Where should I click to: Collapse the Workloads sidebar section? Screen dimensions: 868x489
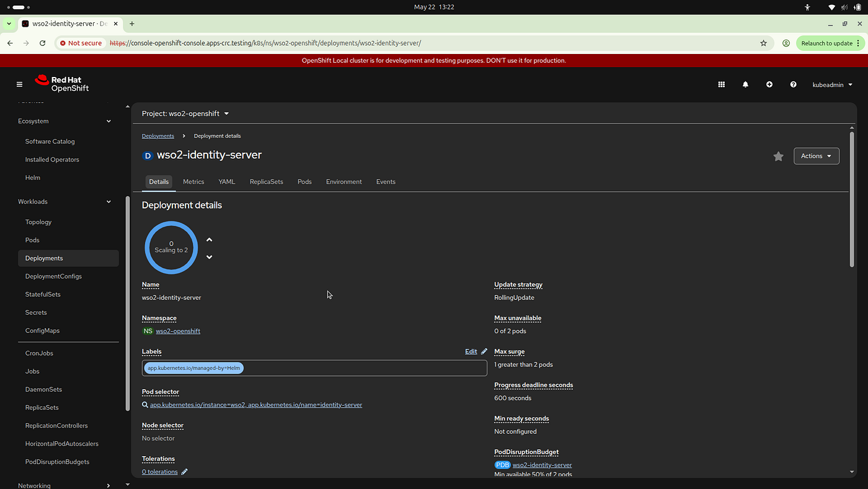(x=64, y=202)
